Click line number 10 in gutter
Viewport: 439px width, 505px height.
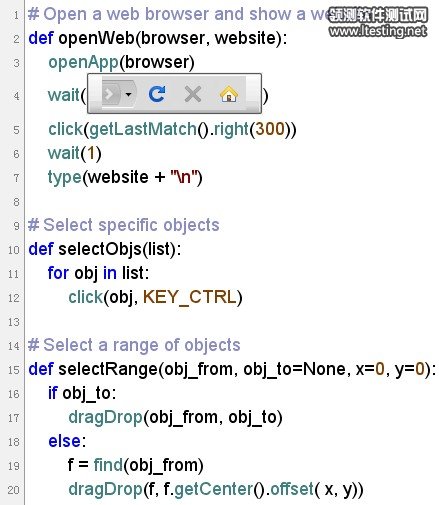[14, 250]
